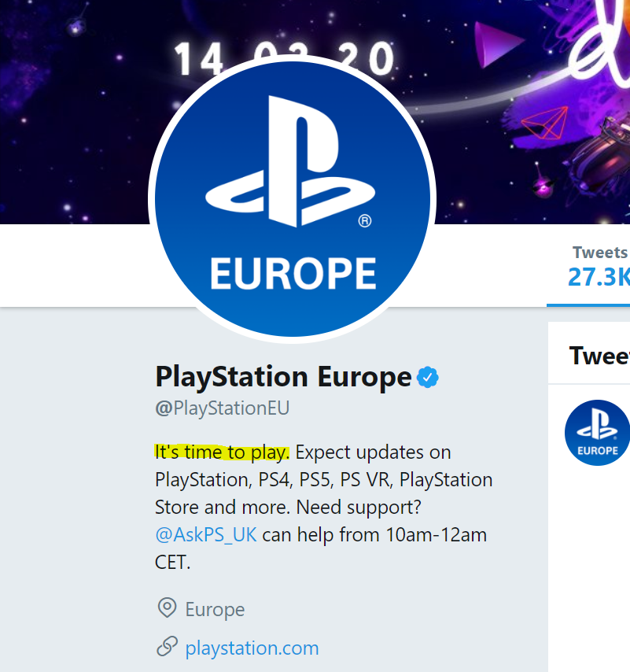Click the red paper plane graphic in banner
The image size is (630, 672).
click(544, 126)
